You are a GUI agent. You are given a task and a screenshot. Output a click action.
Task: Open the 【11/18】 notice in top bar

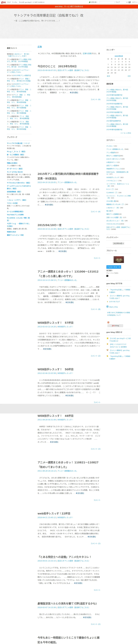pos(32,2)
